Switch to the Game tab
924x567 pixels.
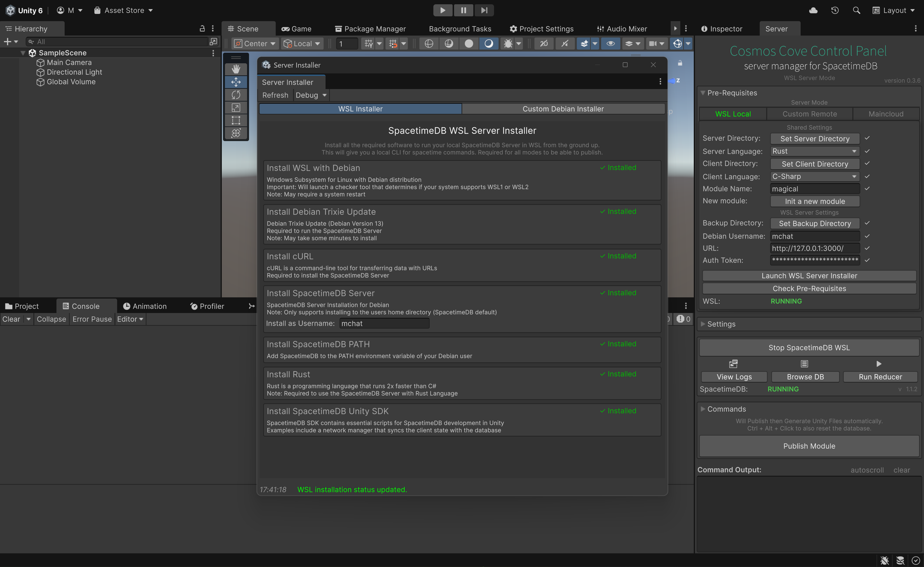(x=297, y=28)
